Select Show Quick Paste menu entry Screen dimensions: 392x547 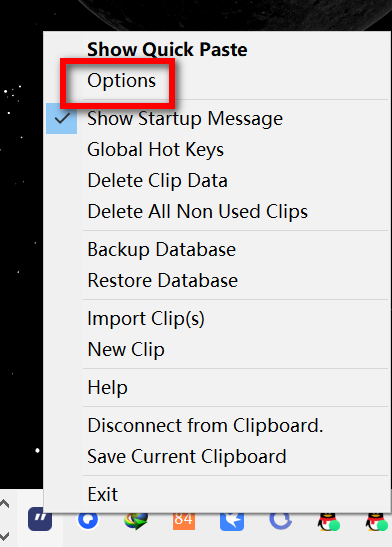167,50
